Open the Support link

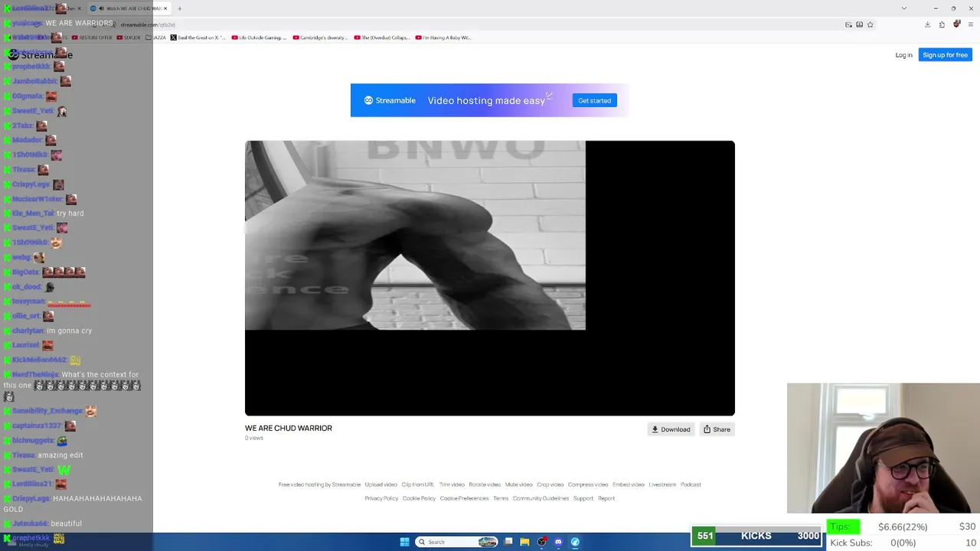(x=583, y=498)
